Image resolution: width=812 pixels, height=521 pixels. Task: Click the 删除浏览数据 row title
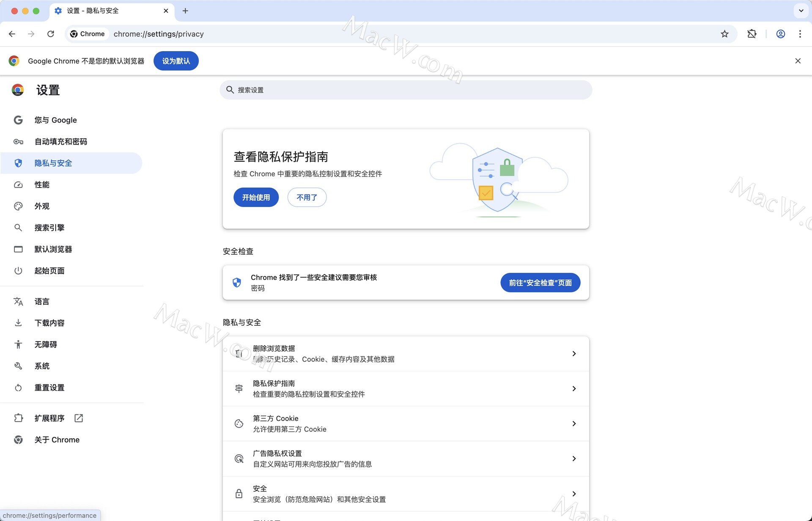274,349
